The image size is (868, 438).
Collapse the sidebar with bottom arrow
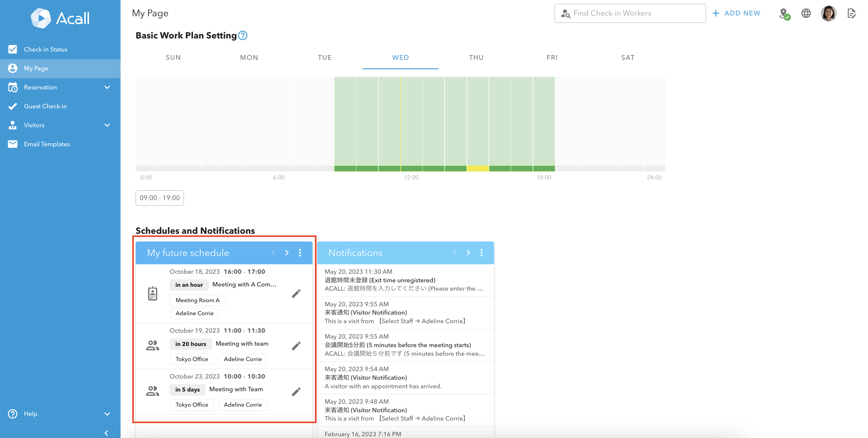[106, 433]
